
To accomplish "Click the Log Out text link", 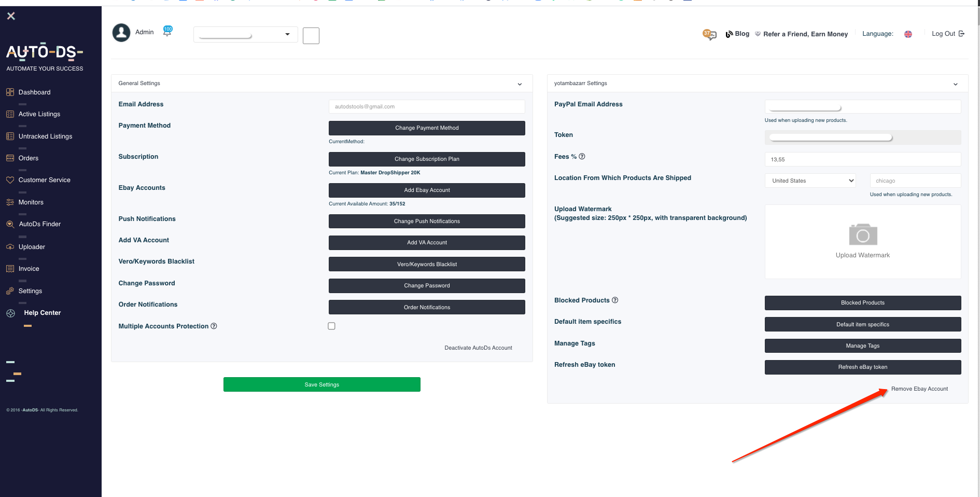I will point(943,34).
